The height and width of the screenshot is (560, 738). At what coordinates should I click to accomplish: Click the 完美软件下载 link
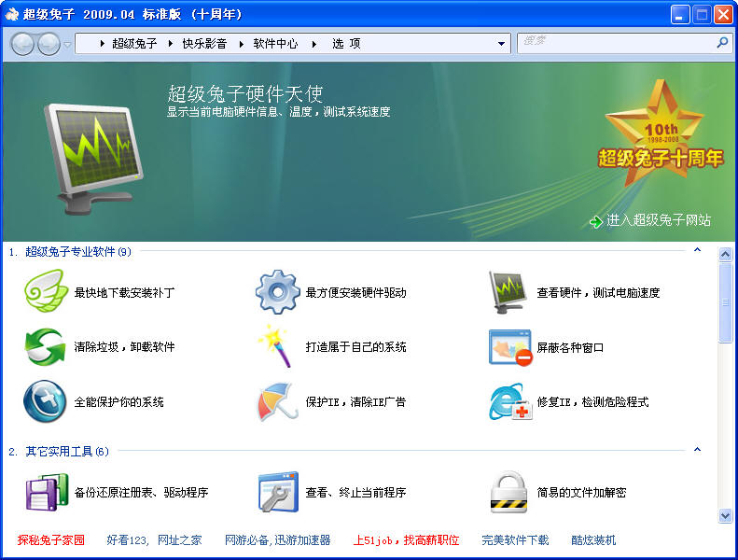515,540
